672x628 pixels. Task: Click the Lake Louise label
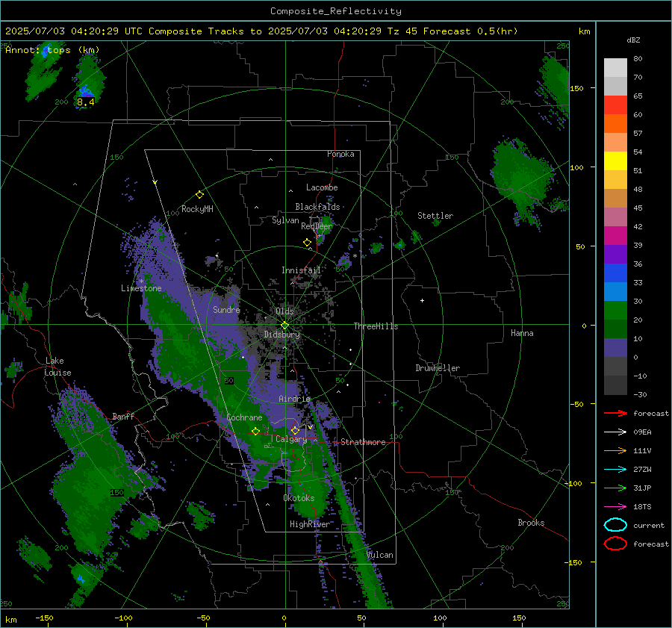coord(57,367)
